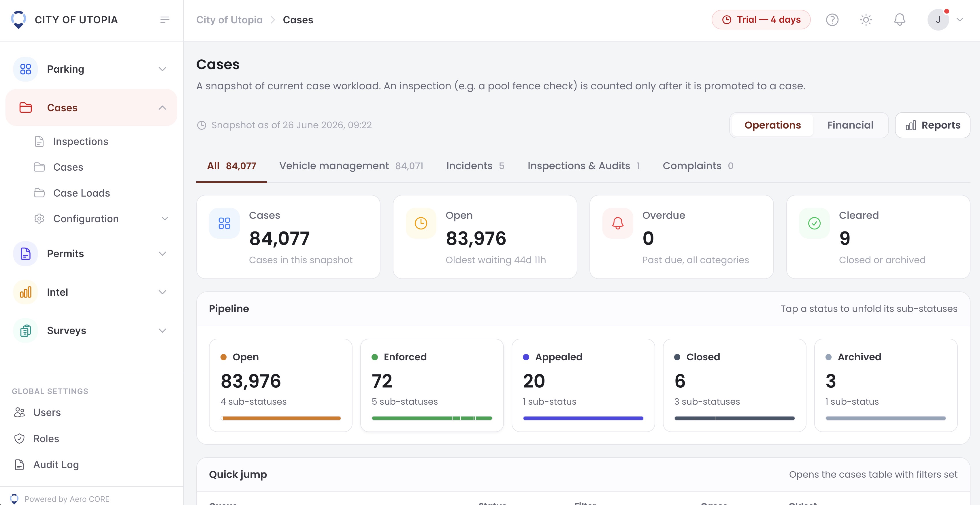
Task: Click the Aero CORE footer logo
Action: (x=14, y=499)
